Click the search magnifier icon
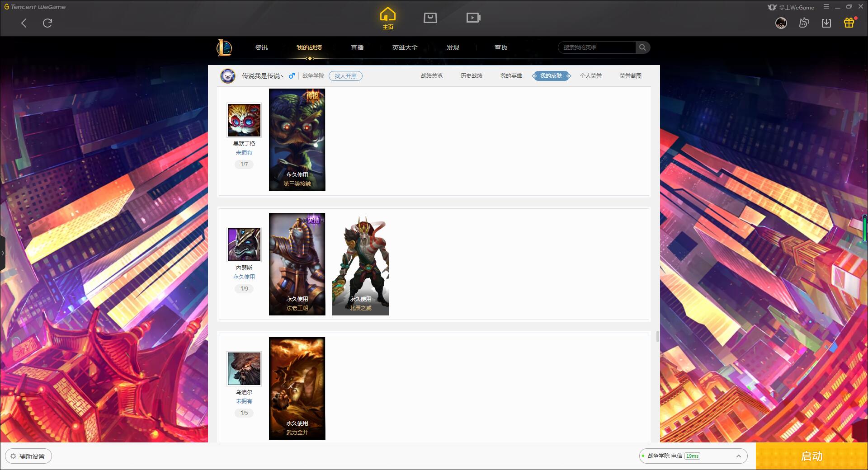 [x=642, y=47]
